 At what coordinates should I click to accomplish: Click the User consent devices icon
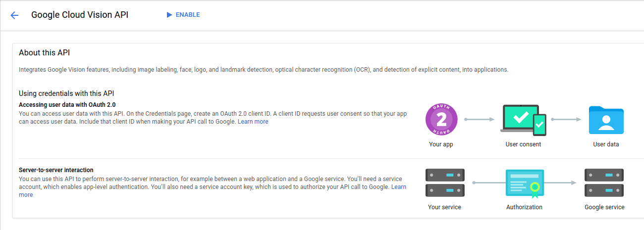pyautogui.click(x=523, y=120)
